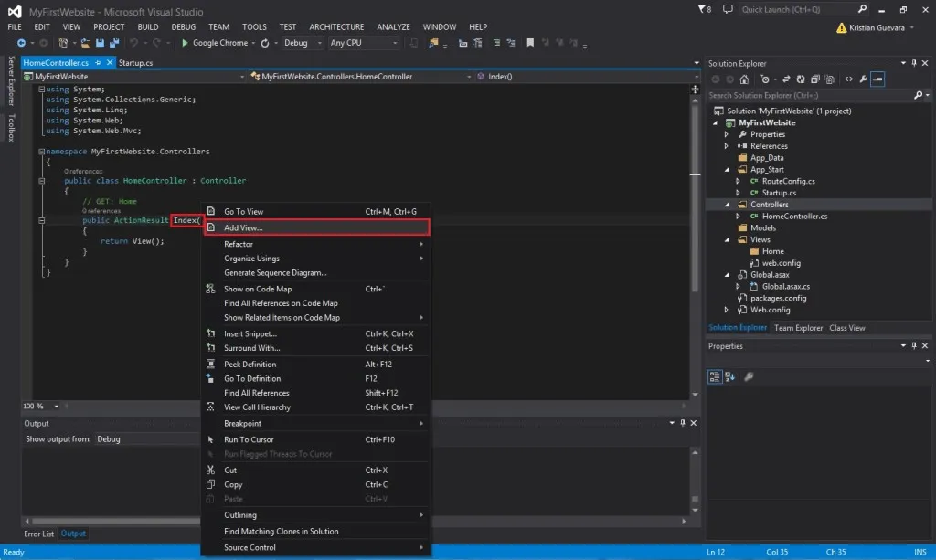
Task: Open the Open File folder icon in toolbar
Action: point(85,43)
